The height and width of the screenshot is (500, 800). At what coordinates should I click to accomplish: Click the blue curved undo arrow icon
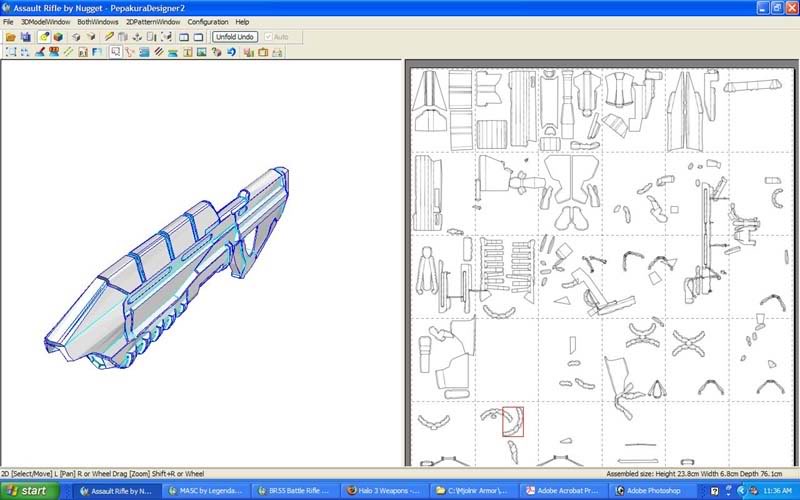[231, 52]
